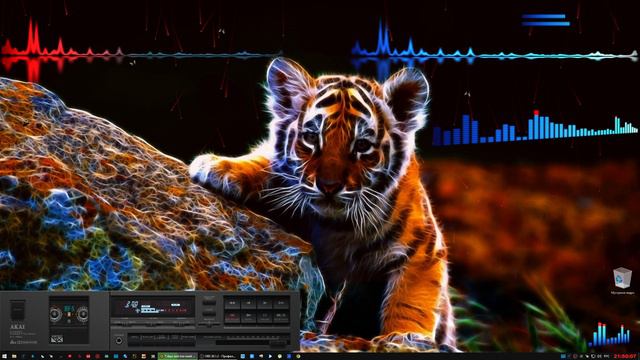Click the taskbar clock showing 21:50
This screenshot has width=640, height=360.
pyautogui.click(x=624, y=356)
